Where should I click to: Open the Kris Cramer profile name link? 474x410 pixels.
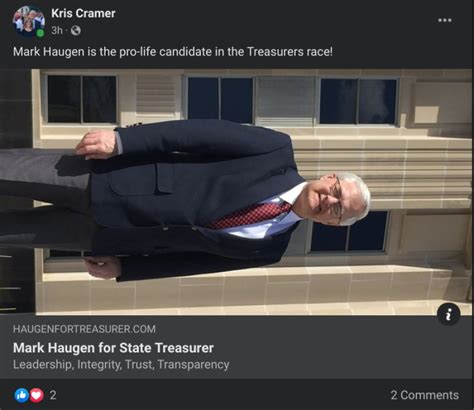[x=83, y=13]
